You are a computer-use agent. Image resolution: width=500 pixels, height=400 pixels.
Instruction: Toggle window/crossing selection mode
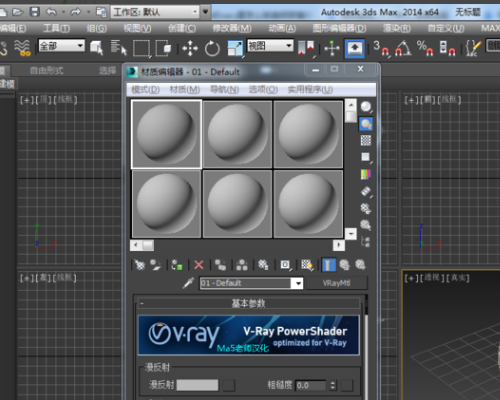point(163,48)
